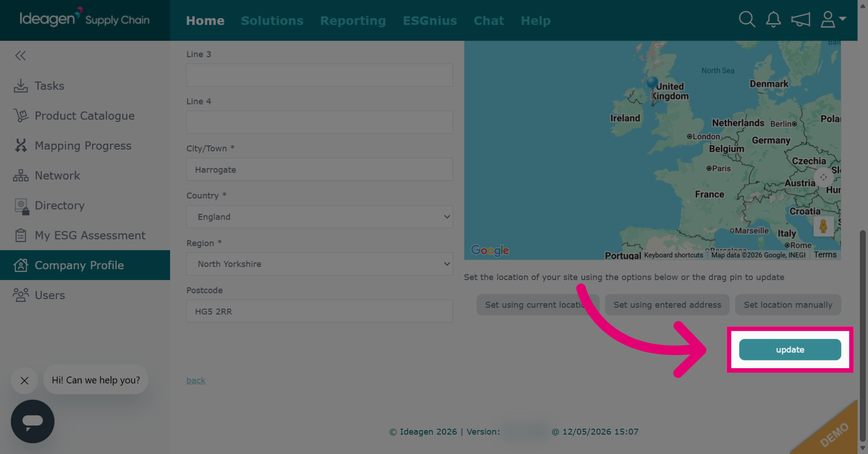Click the Product Catalogue trolley icon
The image size is (868, 454).
21,116
